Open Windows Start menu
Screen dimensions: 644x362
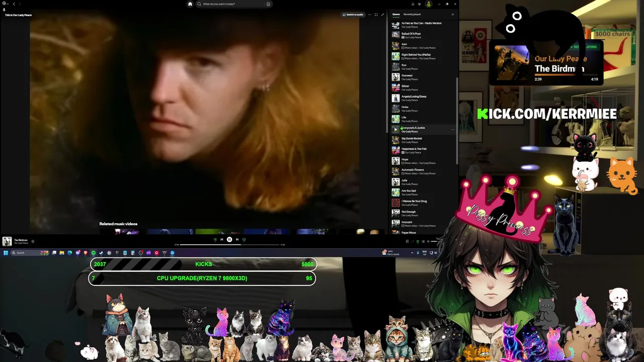pyautogui.click(x=6, y=253)
